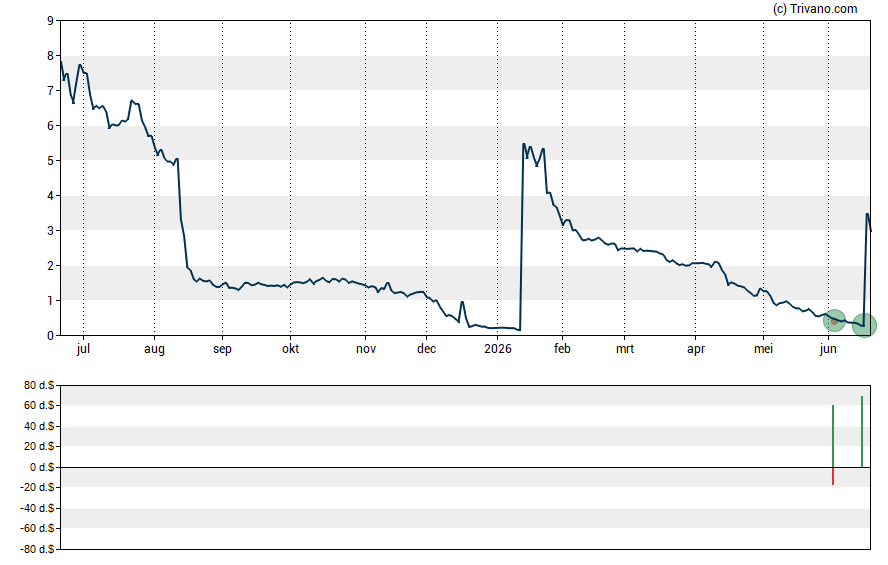Click the price axis value 0
The width and height of the screenshot is (888, 565).
point(51,336)
